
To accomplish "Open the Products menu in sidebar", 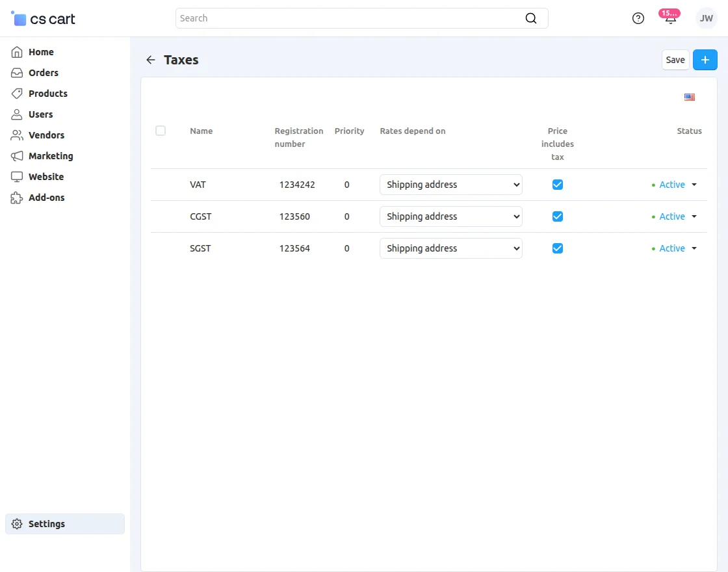I will (47, 94).
